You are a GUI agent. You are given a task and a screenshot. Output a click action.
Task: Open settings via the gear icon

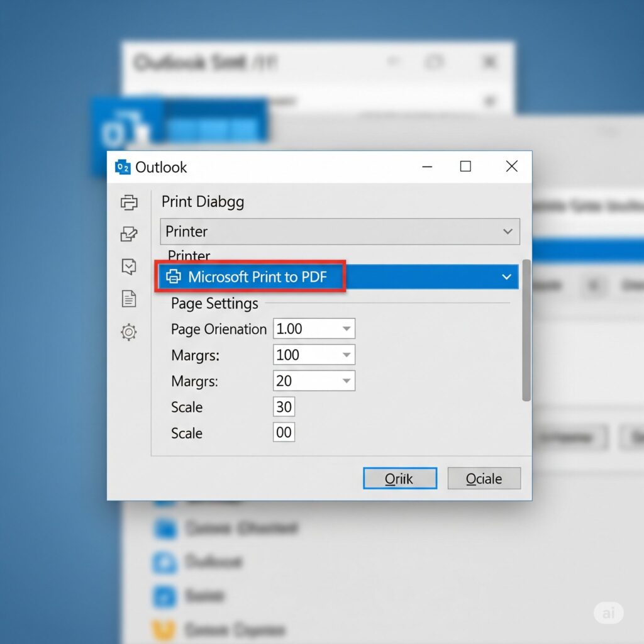(129, 332)
